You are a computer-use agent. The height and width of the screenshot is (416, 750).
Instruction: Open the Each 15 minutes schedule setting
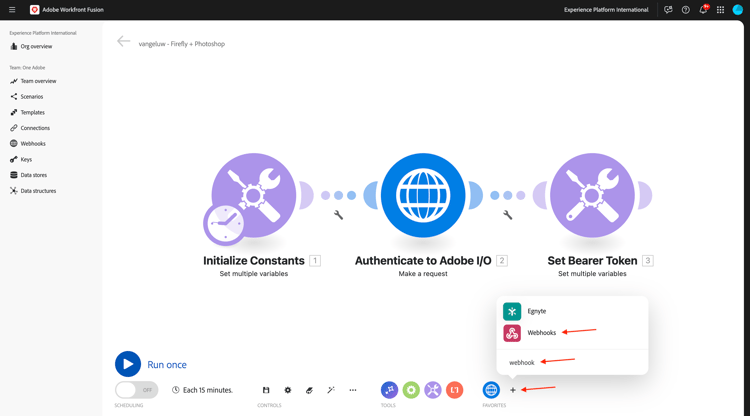pyautogui.click(x=202, y=390)
